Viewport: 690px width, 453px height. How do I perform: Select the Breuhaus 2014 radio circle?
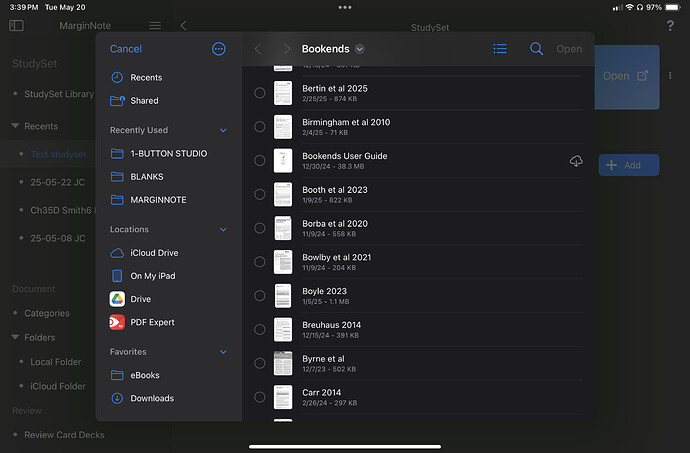(x=260, y=329)
